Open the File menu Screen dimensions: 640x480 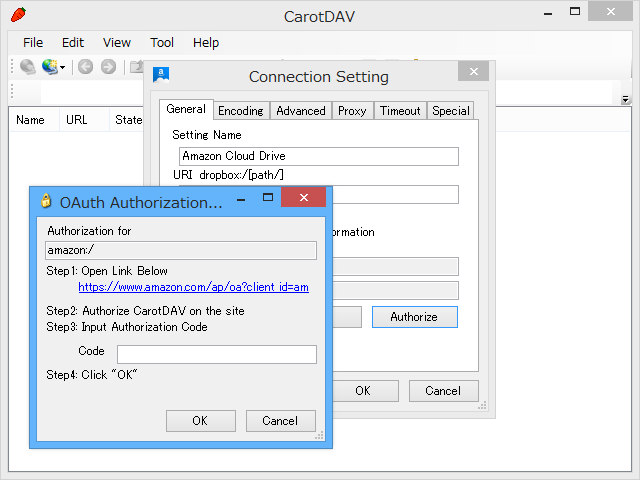click(33, 42)
